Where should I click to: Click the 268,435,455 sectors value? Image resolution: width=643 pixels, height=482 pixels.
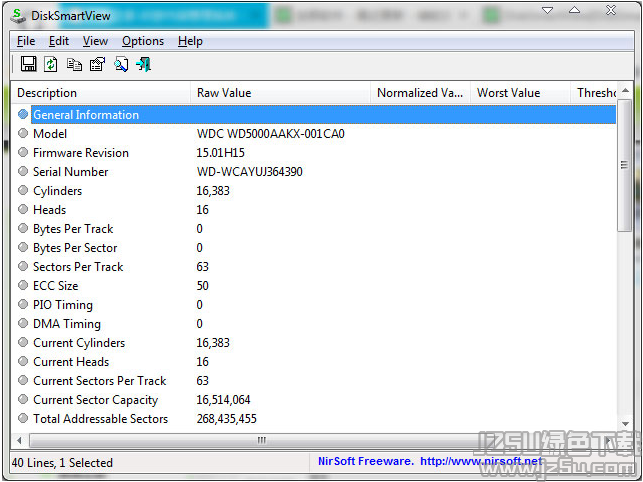click(226, 418)
